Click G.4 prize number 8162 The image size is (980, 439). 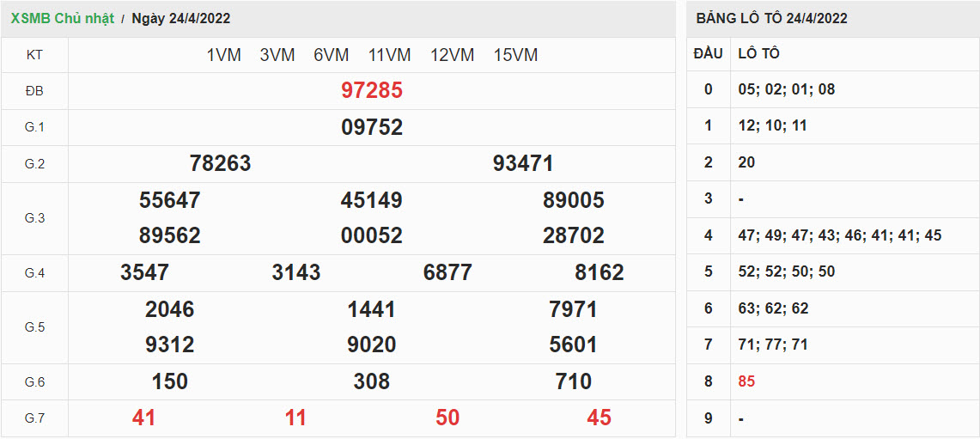(x=599, y=273)
